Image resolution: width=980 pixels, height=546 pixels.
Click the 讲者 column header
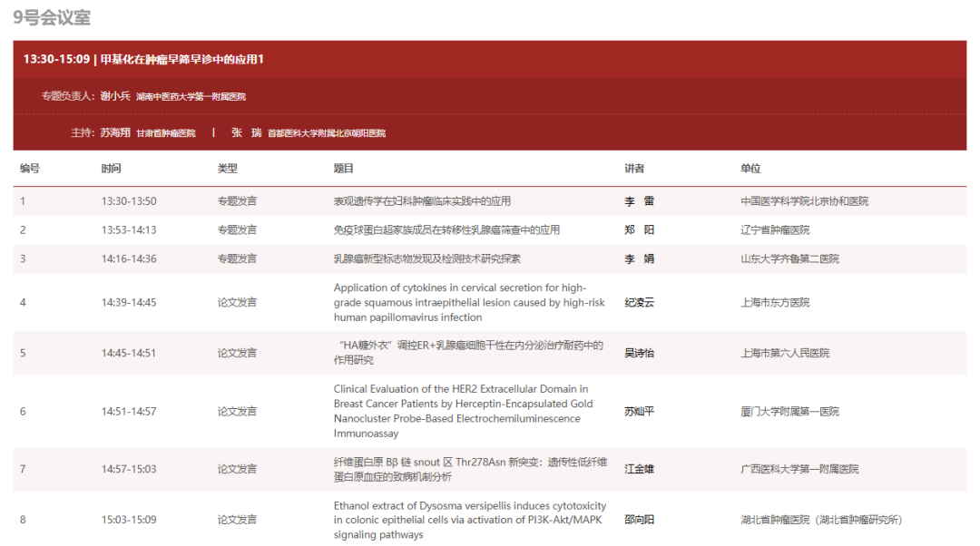click(x=634, y=169)
